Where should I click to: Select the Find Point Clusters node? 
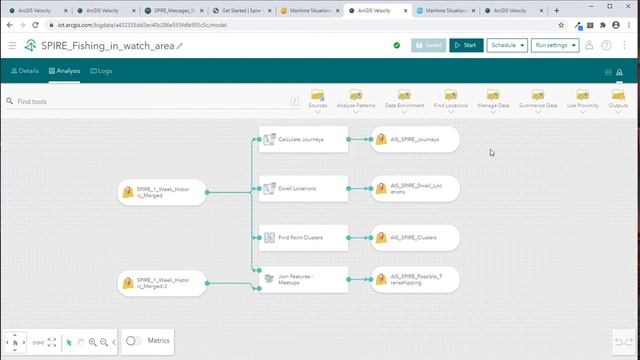click(x=303, y=238)
